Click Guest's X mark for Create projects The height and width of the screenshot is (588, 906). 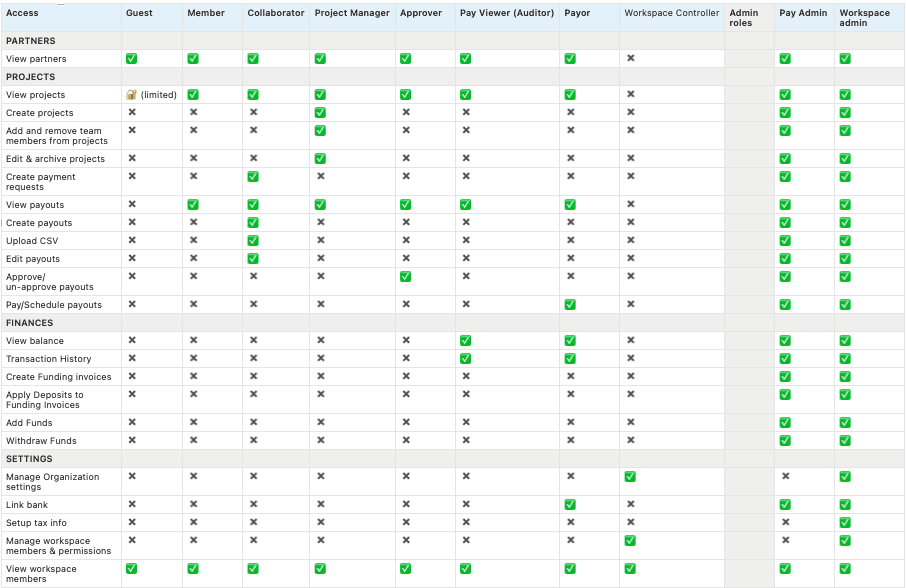click(x=132, y=112)
